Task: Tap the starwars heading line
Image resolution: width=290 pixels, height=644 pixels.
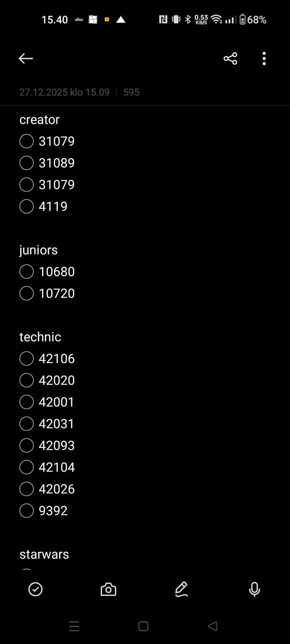Action: tap(44, 554)
